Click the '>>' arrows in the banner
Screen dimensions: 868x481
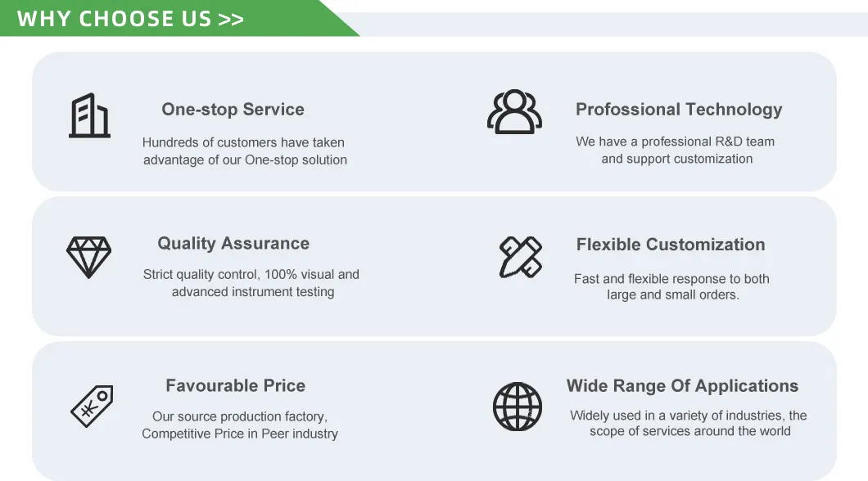[x=231, y=20]
